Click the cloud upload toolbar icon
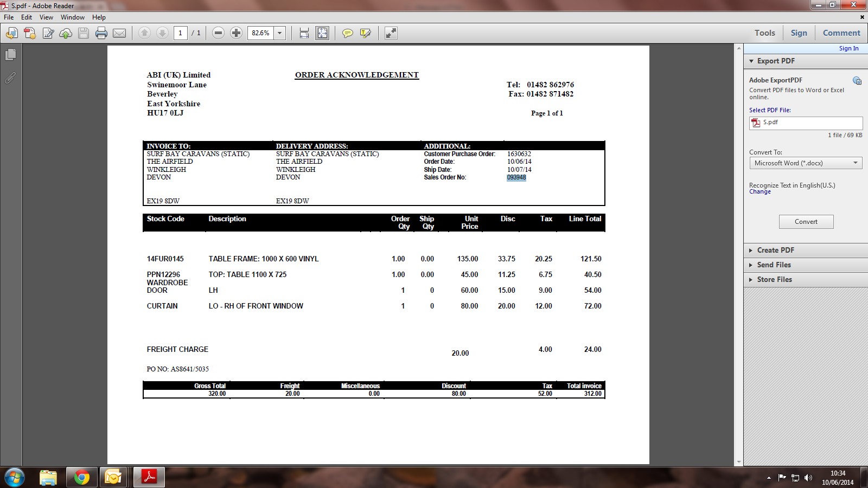 point(66,33)
